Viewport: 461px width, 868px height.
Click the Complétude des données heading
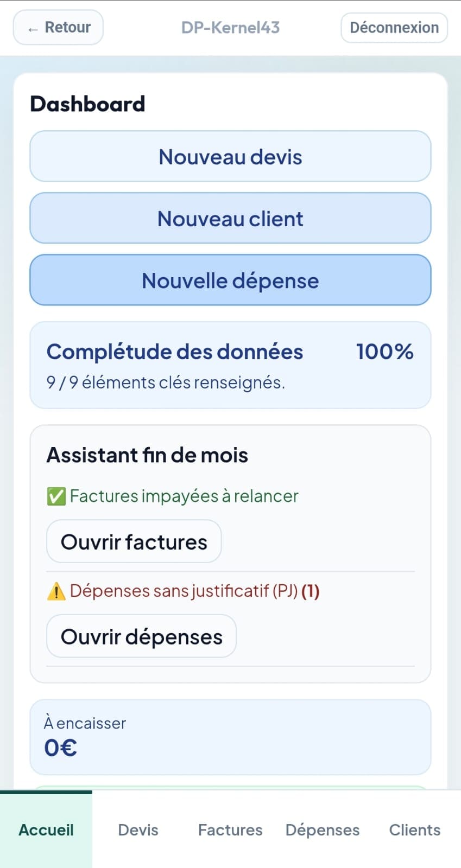pos(175,352)
